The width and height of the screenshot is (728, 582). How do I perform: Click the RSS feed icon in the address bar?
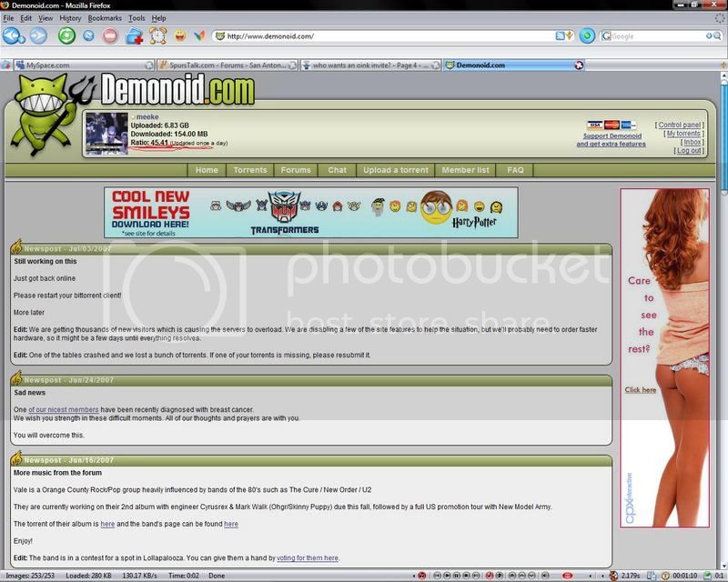(560, 35)
